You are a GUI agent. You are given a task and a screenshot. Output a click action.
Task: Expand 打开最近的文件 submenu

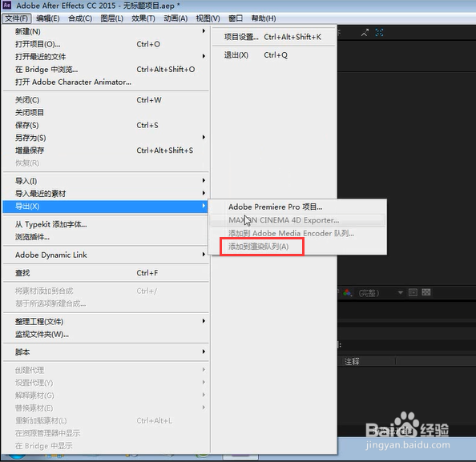pos(106,56)
